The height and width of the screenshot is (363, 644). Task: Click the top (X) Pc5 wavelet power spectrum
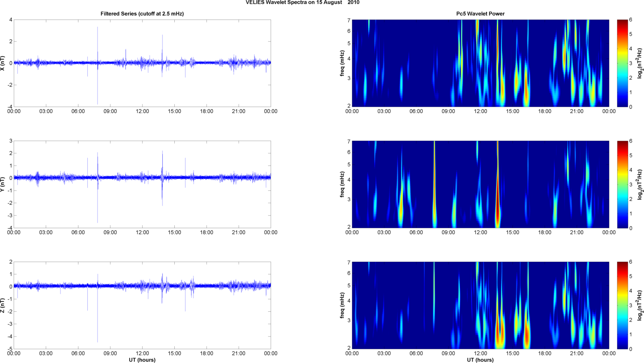(480, 63)
